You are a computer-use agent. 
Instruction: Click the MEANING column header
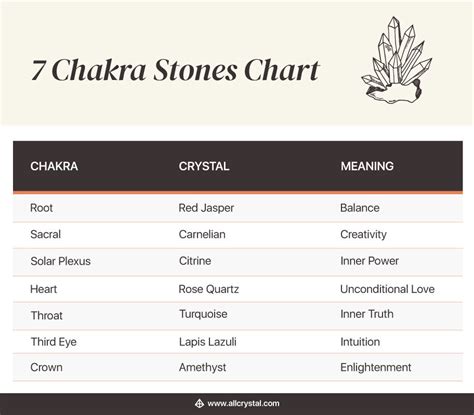pos(367,166)
